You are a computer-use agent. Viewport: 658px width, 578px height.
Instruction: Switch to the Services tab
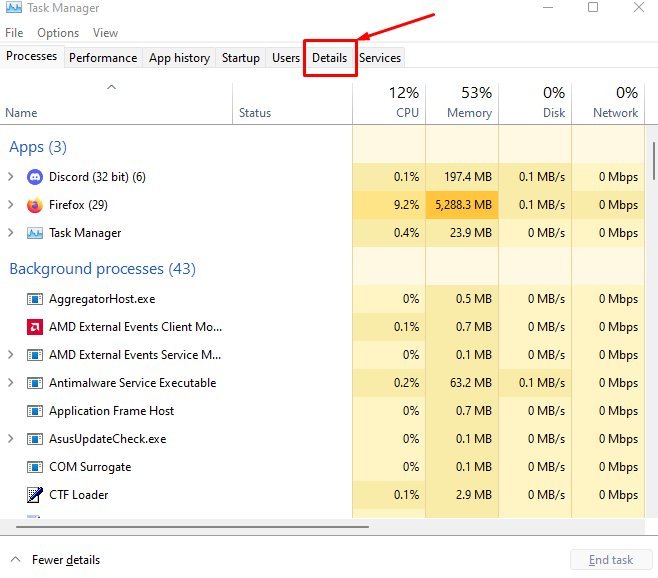380,58
